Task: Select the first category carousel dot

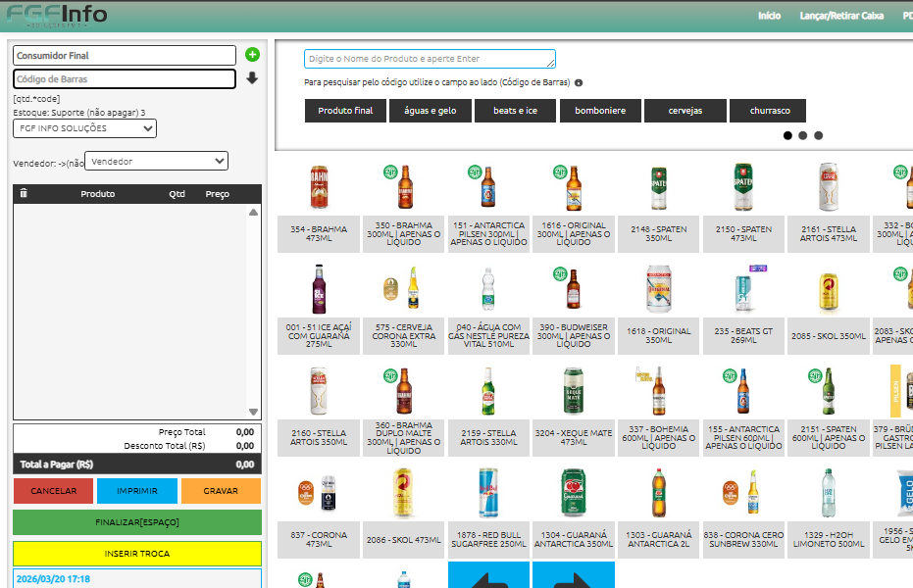Action: point(787,135)
